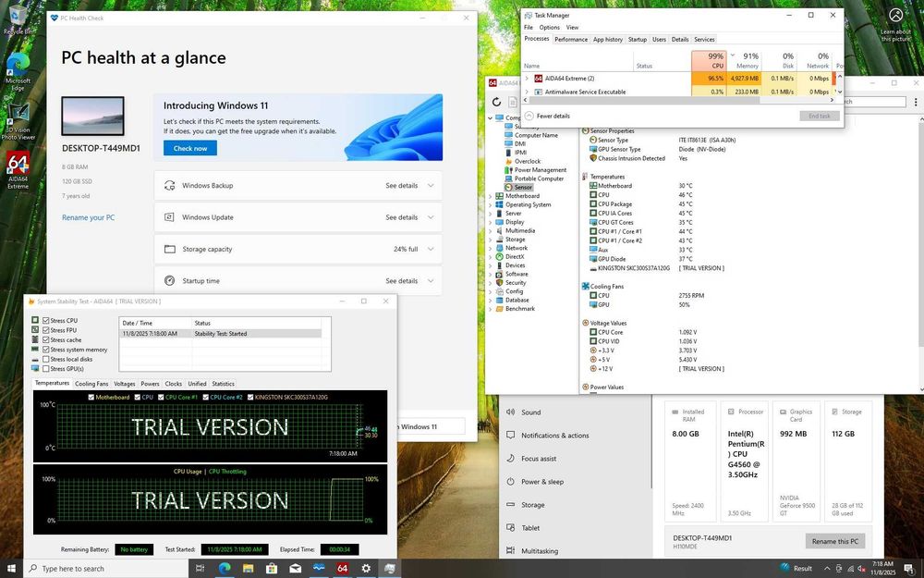Open Notifications & actions in Settings
The height and width of the screenshot is (578, 924).
click(555, 436)
